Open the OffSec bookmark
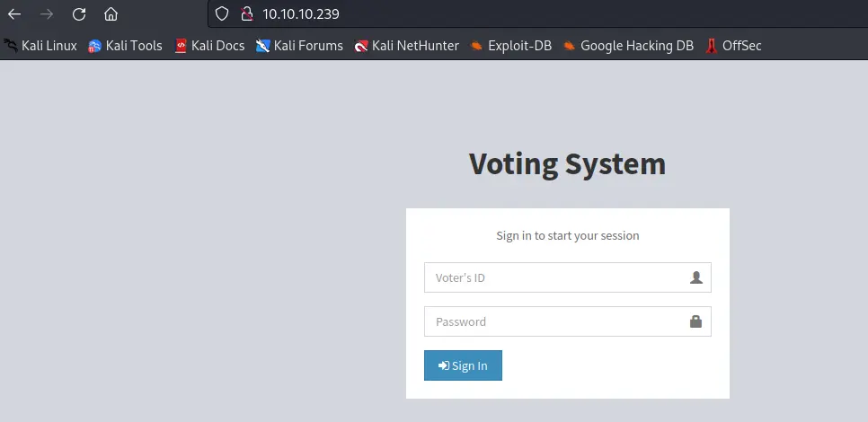868x422 pixels. click(733, 46)
